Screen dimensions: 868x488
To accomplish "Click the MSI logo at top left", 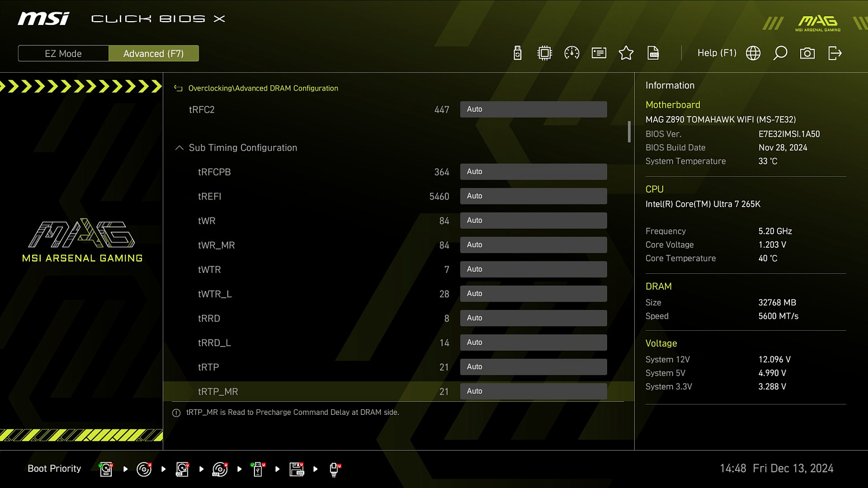I will pyautogui.click(x=43, y=19).
